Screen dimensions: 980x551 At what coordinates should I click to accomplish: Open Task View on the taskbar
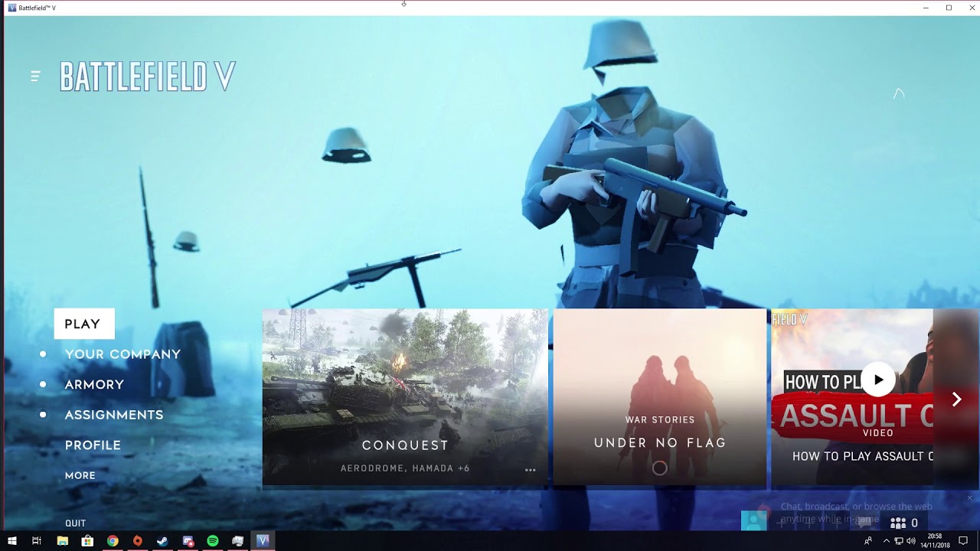click(37, 541)
